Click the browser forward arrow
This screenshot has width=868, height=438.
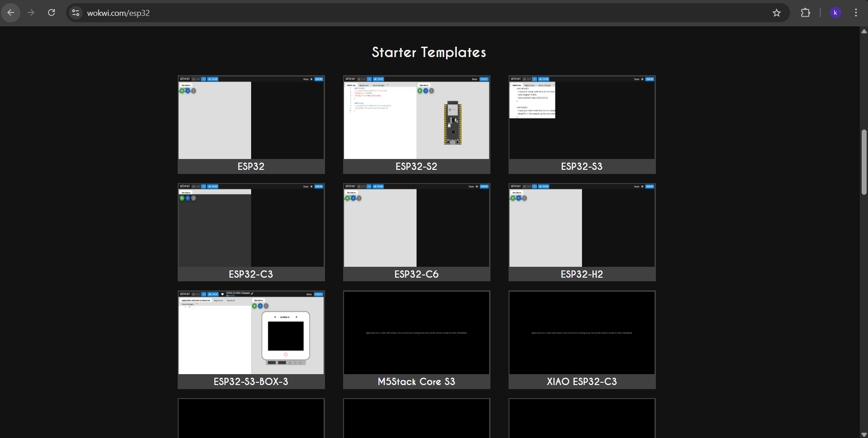31,13
